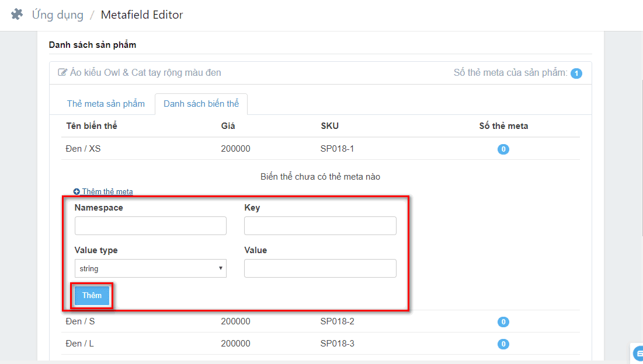
Task: Select the Đen / L variant row
Action: click(79, 344)
